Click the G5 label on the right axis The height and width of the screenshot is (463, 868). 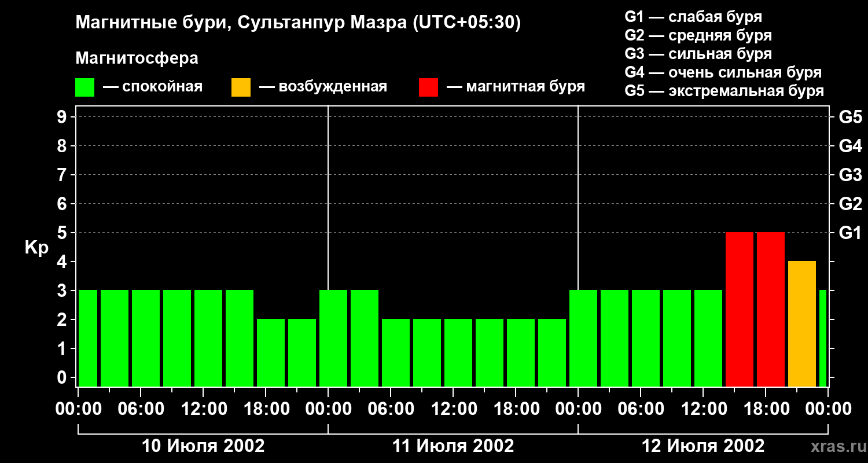[x=851, y=117]
